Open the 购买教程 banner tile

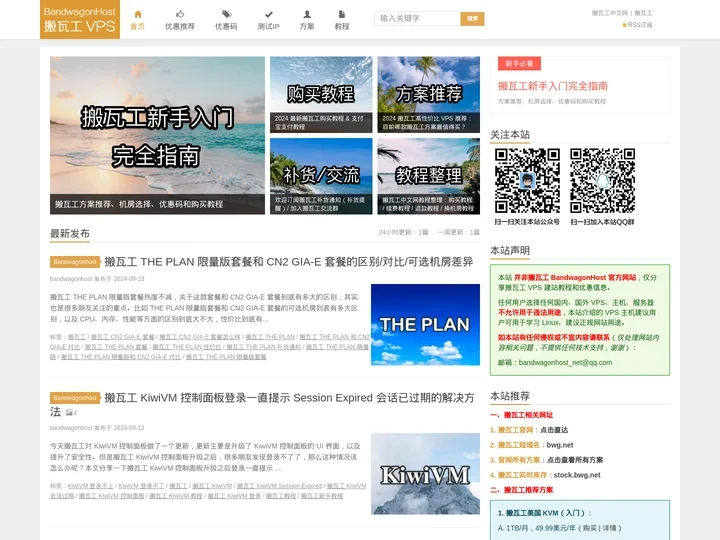click(x=321, y=95)
